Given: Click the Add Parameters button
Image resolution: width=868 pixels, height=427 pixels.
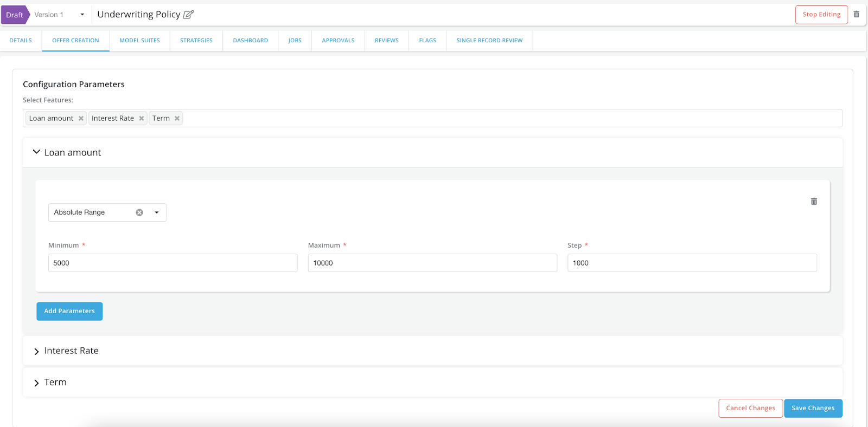Looking at the screenshot, I should (69, 311).
